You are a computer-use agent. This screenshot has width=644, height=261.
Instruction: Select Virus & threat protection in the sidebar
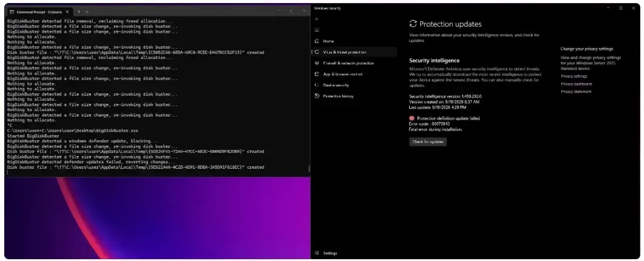pyautogui.click(x=354, y=52)
